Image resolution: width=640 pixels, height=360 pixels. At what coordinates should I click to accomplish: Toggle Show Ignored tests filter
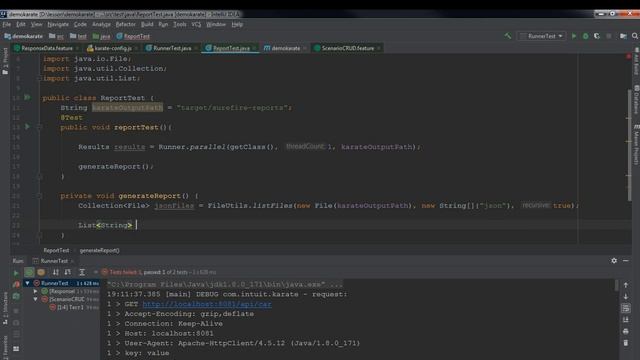(x=41, y=272)
